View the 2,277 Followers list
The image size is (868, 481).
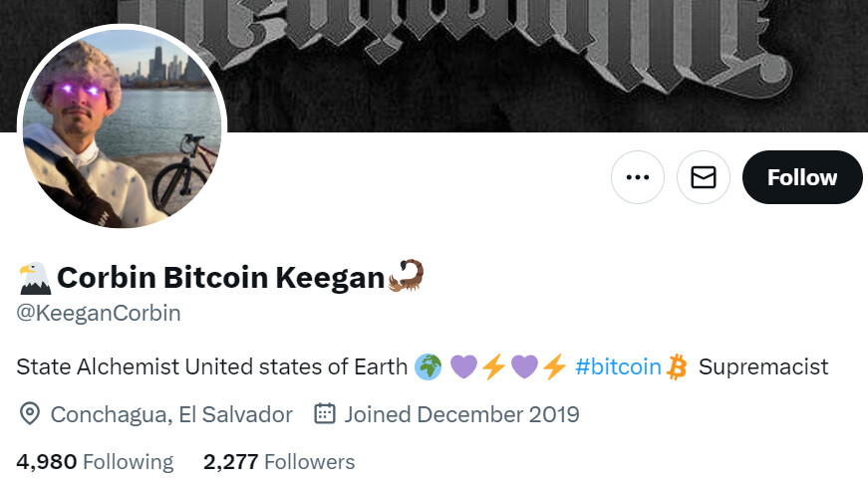coord(279,462)
